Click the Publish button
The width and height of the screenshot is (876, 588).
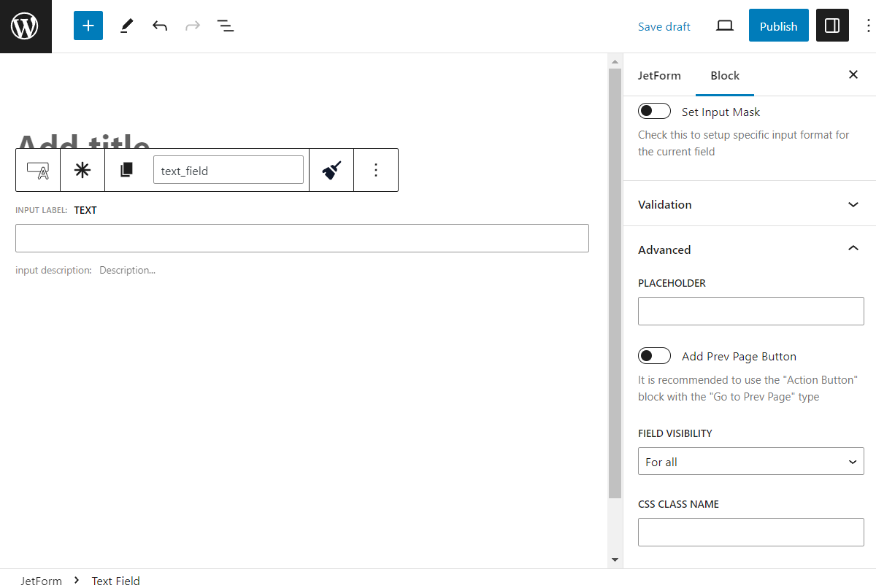(778, 26)
